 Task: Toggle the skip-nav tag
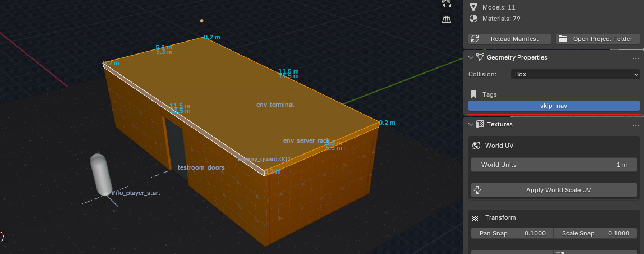pyautogui.click(x=554, y=106)
